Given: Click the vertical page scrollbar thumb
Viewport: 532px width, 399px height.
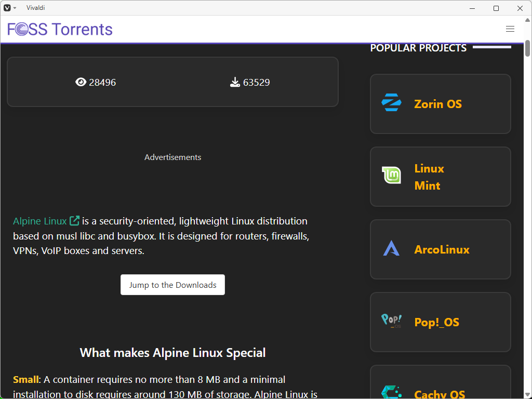Looking at the screenshot, I should pos(527,48).
